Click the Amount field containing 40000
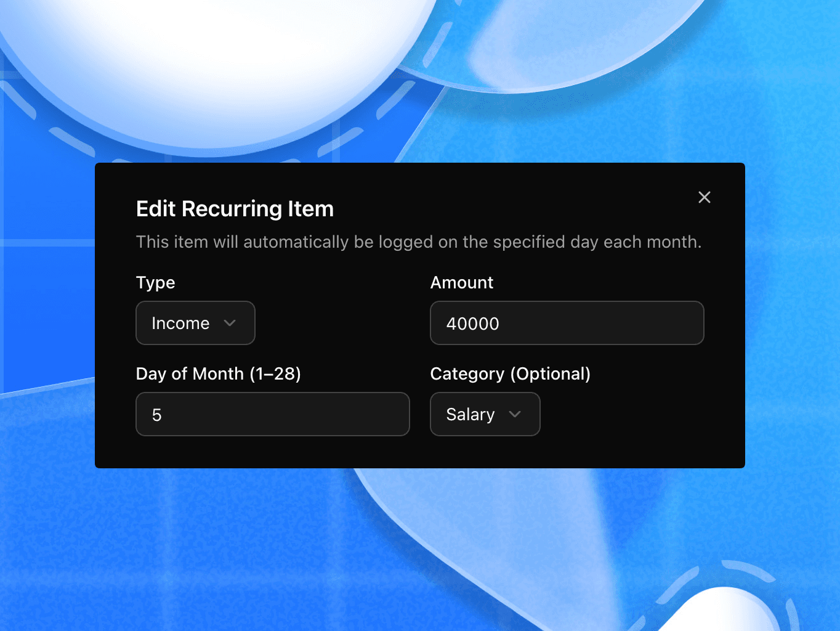Image resolution: width=840 pixels, height=631 pixels. click(x=567, y=323)
